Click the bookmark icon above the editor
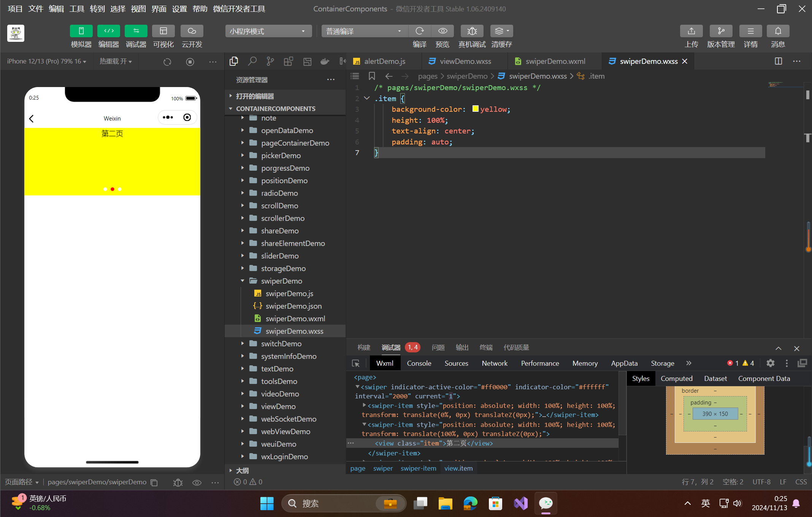The width and height of the screenshot is (812, 517). click(372, 76)
